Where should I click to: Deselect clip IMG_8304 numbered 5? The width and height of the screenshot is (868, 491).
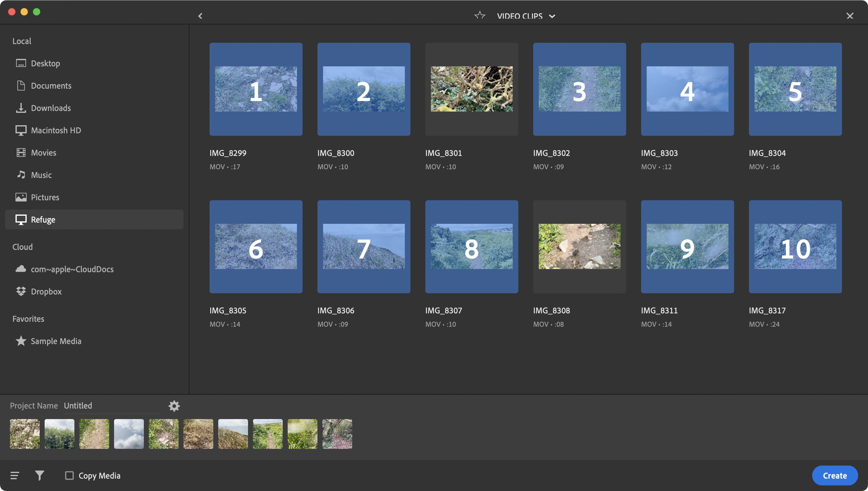click(x=795, y=89)
